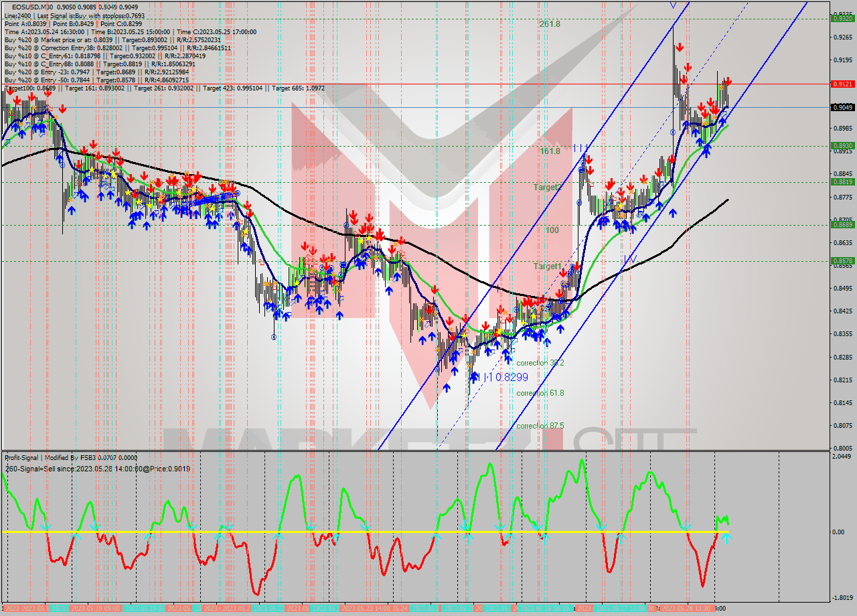Click the 2.0449 indicator scale value
The width and height of the screenshot is (857, 616).
click(842, 456)
